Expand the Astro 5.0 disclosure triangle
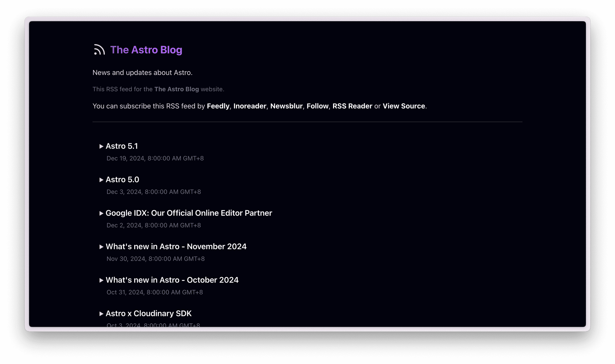 101,180
